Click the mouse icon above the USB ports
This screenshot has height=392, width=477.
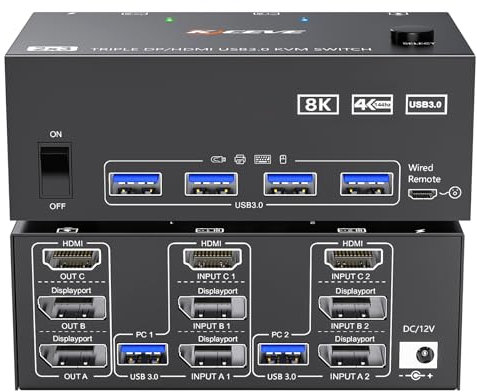283,159
